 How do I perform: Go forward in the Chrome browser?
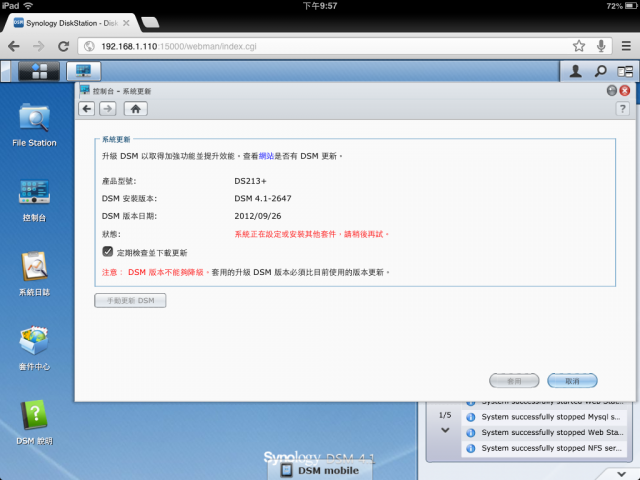pyautogui.click(x=38, y=46)
